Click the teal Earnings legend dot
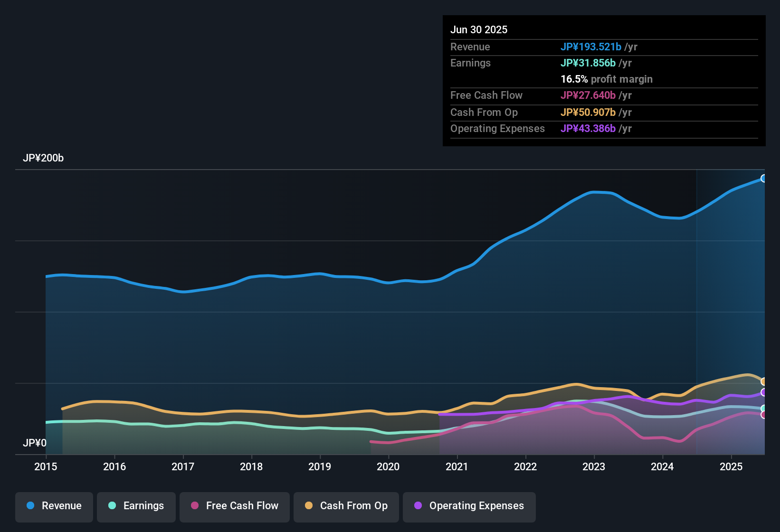This screenshot has width=780, height=532. [x=113, y=506]
